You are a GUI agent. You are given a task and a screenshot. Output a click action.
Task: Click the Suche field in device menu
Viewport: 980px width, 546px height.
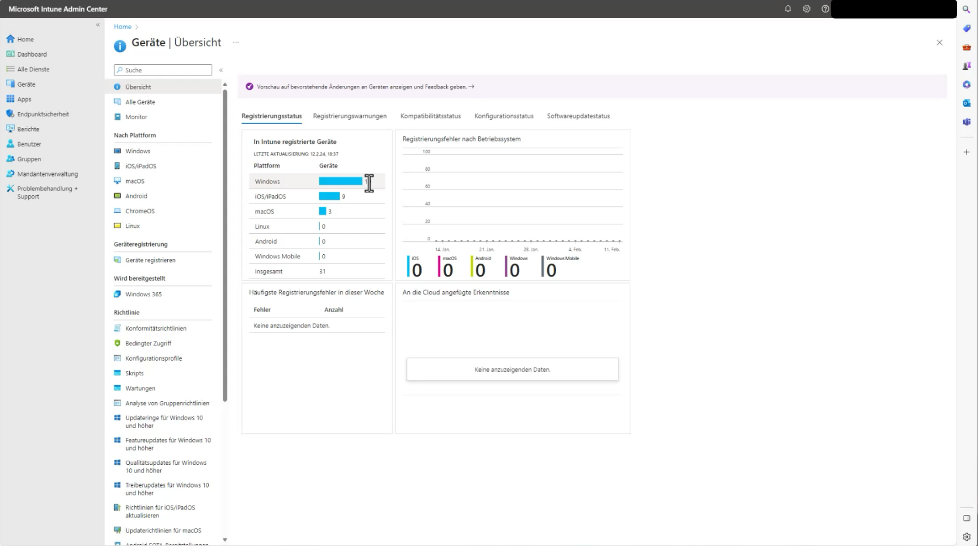click(x=163, y=70)
